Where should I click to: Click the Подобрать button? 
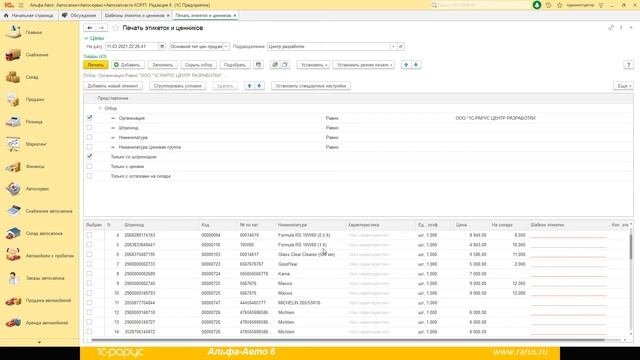point(235,65)
